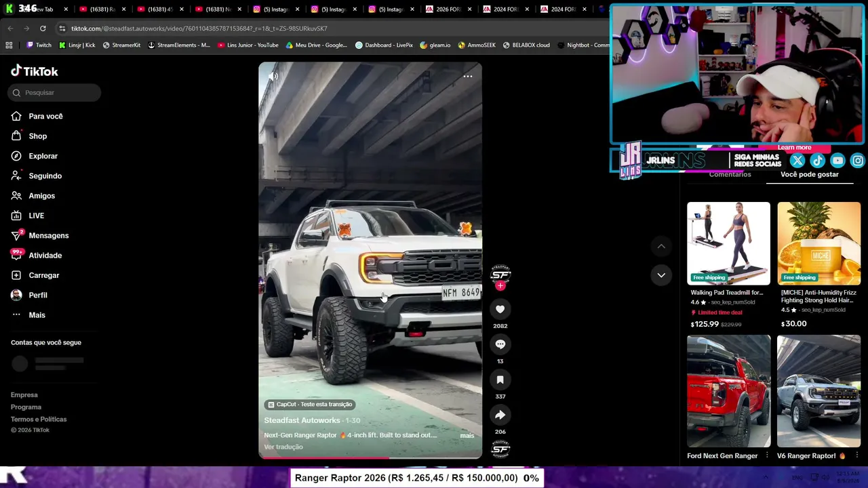Open the LIVE section
The height and width of the screenshot is (488, 868).
(x=36, y=216)
